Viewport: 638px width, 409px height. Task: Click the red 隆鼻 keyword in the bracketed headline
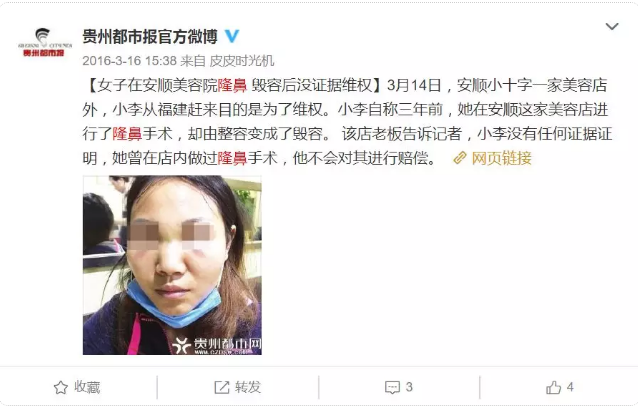coord(232,85)
